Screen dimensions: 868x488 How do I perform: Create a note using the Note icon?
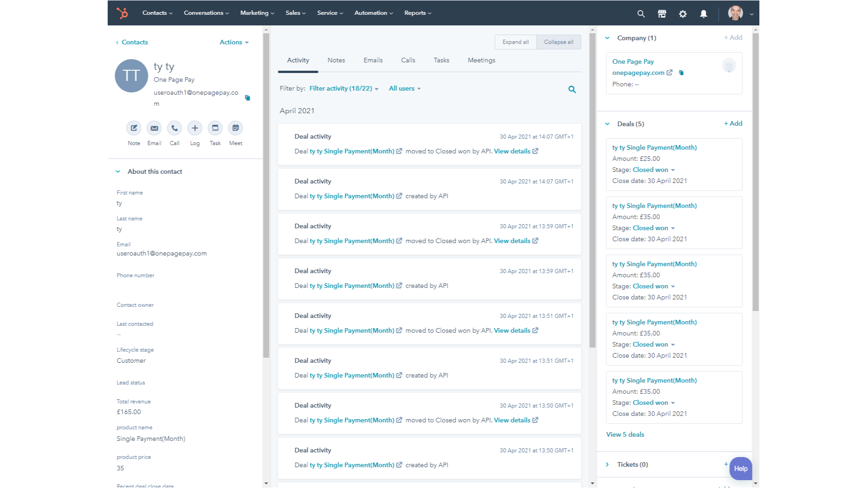click(134, 128)
